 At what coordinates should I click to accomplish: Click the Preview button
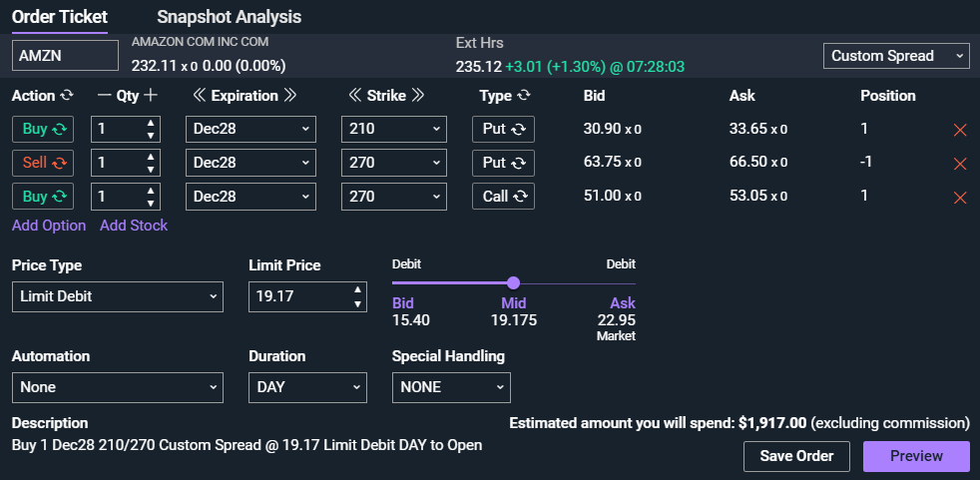point(916,456)
